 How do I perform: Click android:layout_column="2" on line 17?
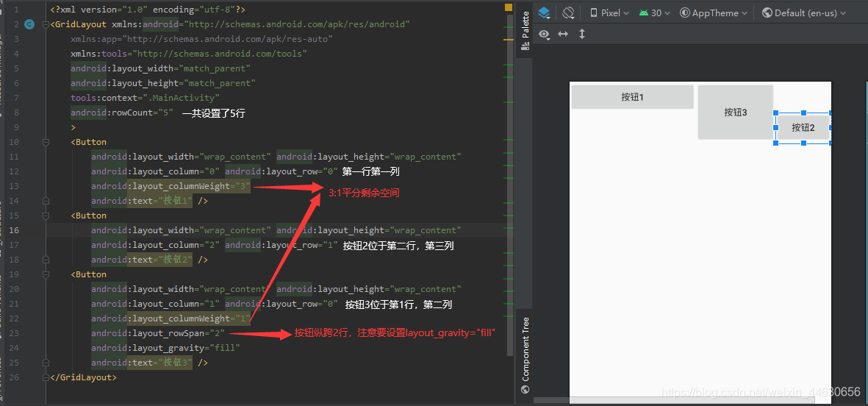click(x=156, y=245)
